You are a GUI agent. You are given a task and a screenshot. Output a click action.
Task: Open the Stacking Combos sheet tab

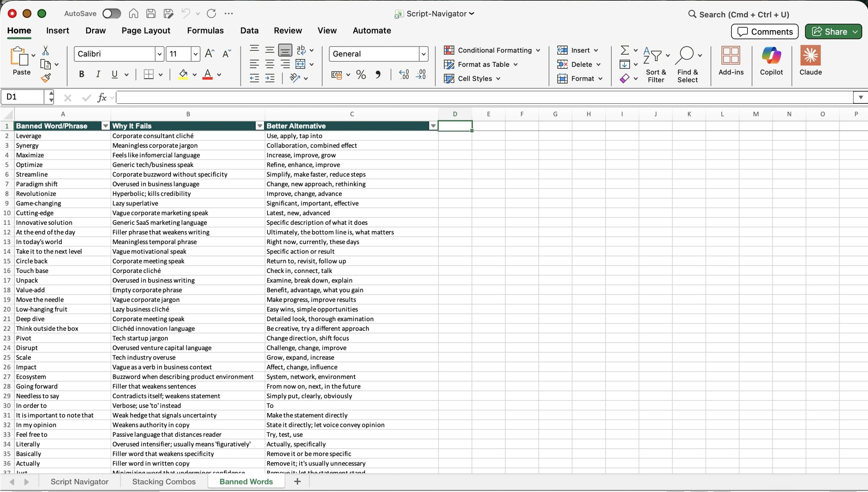(164, 481)
